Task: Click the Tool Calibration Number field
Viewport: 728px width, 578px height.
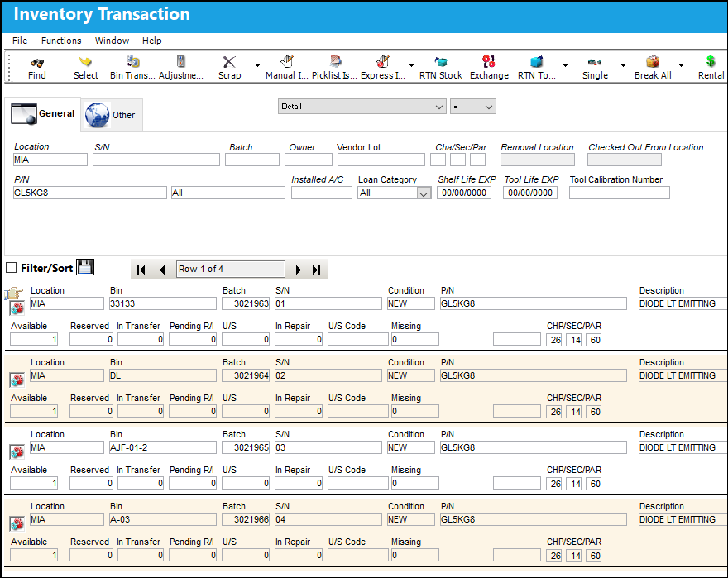Action: (620, 193)
